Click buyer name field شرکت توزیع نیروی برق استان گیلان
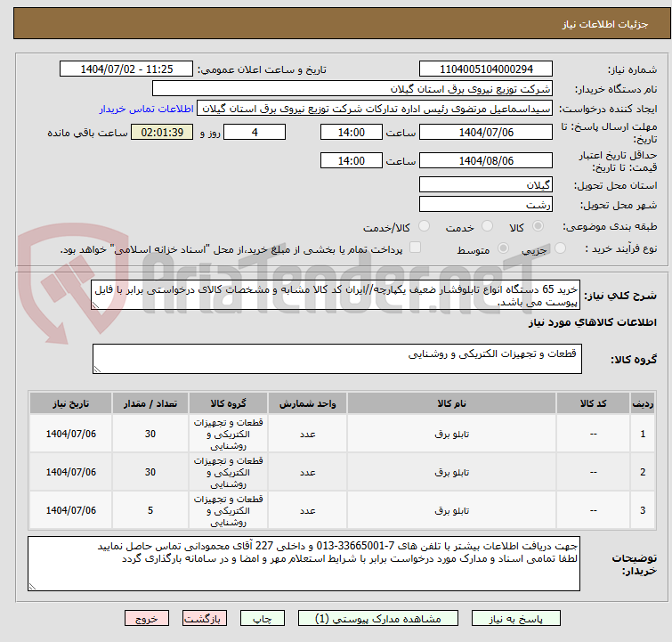 point(352,89)
